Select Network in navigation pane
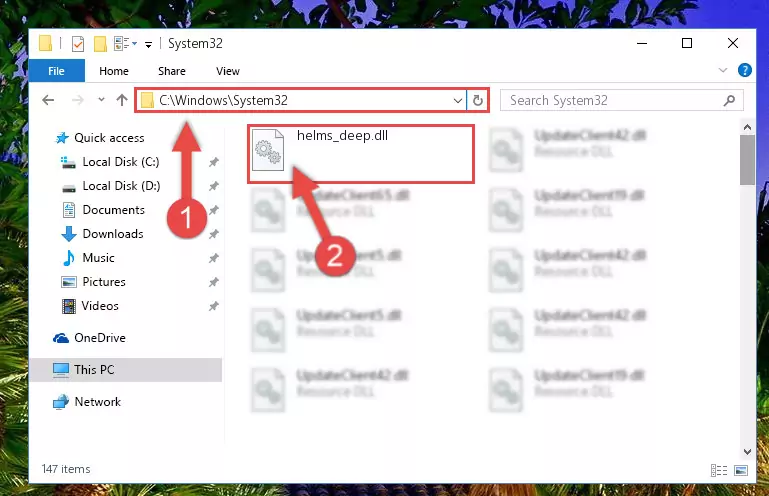 (97, 402)
